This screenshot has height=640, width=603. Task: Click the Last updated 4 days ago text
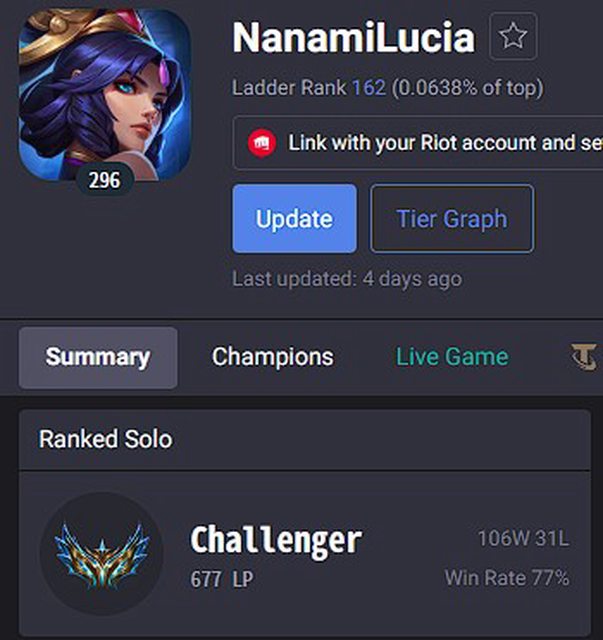coord(347,279)
